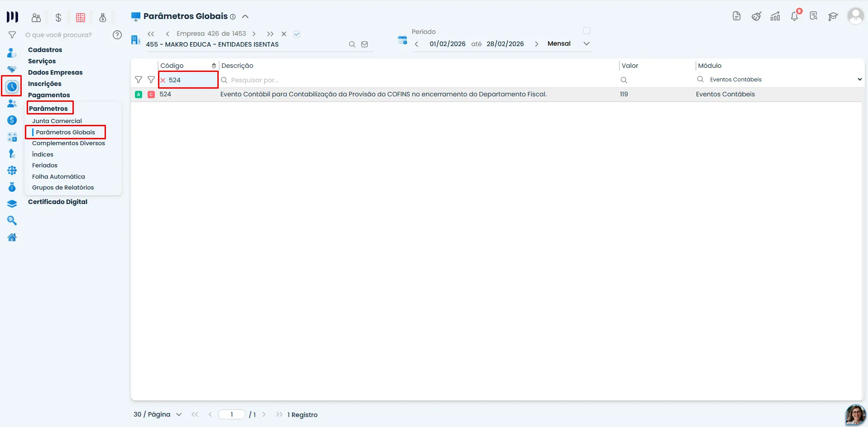
Task: Click the clock icon in left sidebar
Action: point(12,86)
